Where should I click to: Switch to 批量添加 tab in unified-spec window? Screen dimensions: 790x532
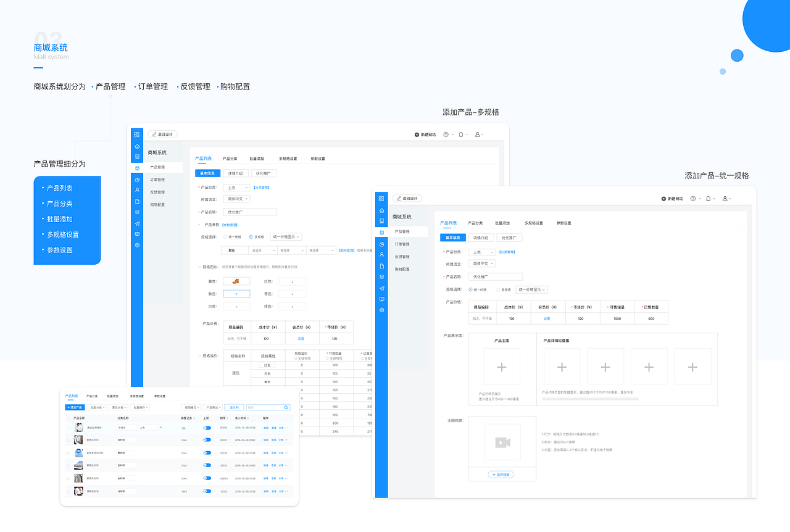502,223
